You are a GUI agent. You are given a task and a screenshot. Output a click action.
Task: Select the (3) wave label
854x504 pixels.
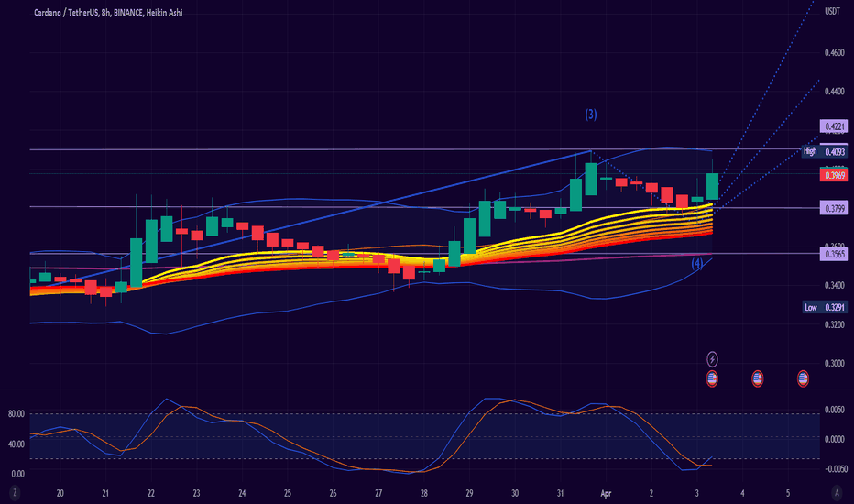coord(591,115)
